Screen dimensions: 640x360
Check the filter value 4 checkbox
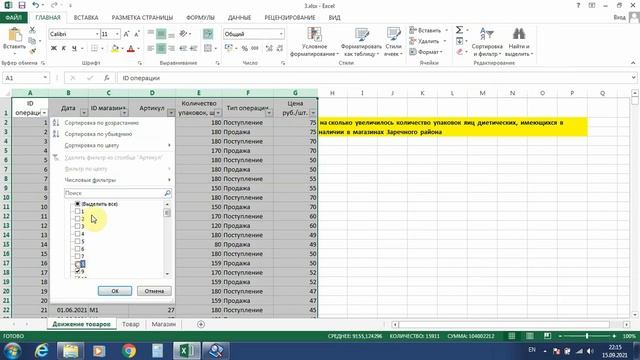[x=78, y=234]
